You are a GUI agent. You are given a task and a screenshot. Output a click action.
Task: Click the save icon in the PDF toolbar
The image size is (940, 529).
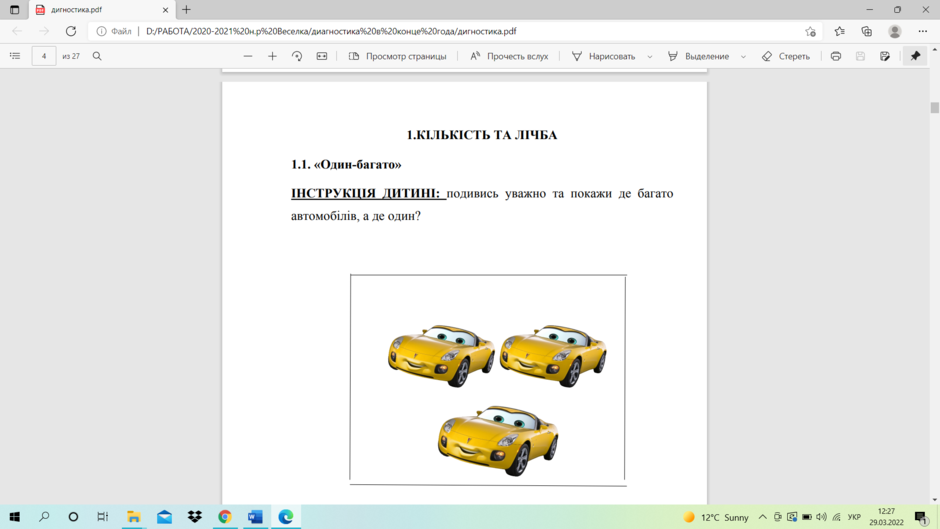coord(860,56)
